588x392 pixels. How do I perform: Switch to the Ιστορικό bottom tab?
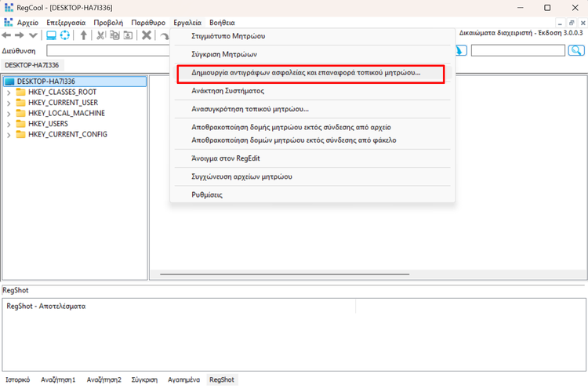point(17,379)
